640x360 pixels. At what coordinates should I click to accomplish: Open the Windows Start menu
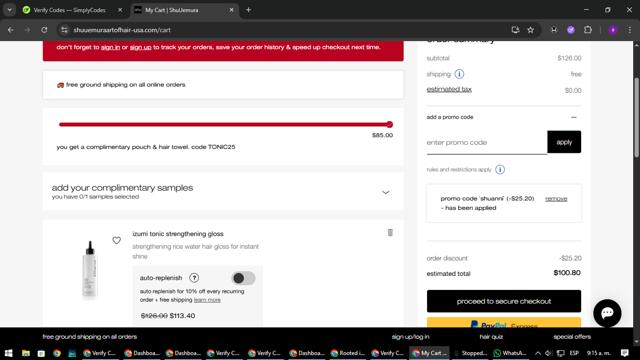[9, 353]
